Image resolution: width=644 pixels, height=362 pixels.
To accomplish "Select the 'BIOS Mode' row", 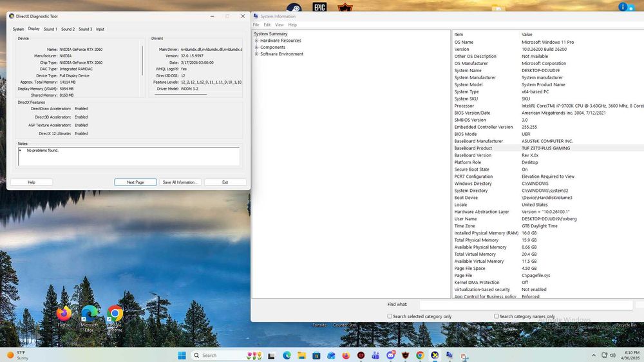I will click(x=548, y=134).
